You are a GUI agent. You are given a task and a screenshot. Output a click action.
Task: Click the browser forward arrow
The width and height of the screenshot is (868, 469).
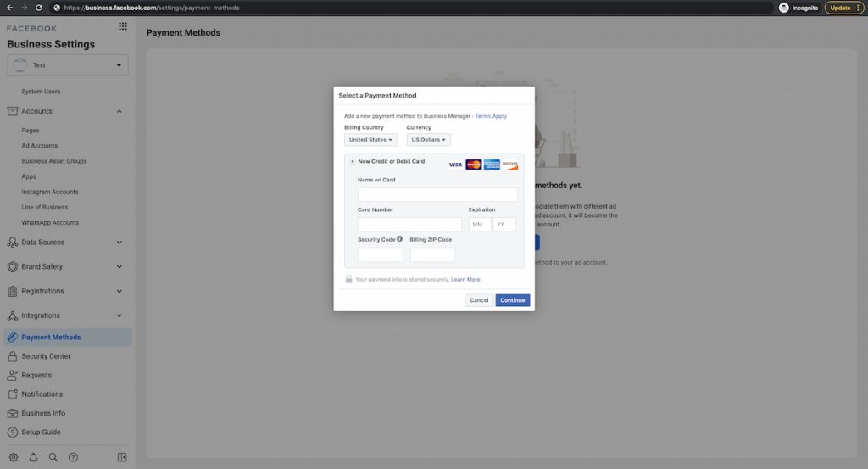tap(24, 8)
